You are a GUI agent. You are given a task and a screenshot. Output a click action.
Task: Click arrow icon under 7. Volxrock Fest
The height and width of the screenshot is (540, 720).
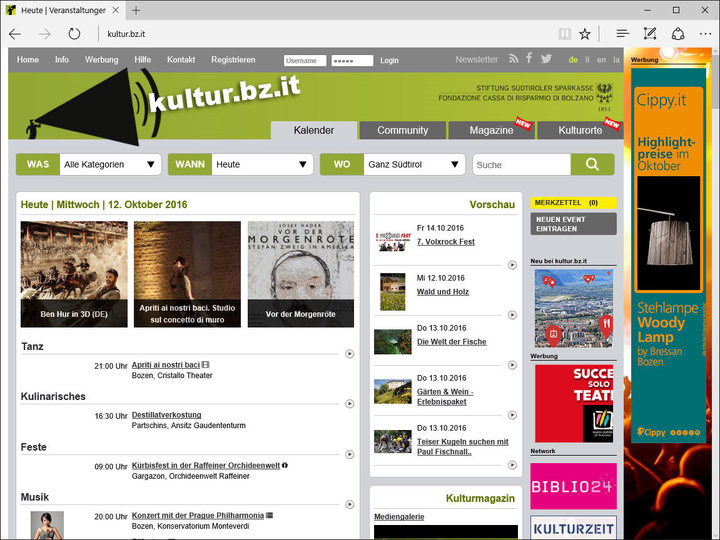click(512, 265)
